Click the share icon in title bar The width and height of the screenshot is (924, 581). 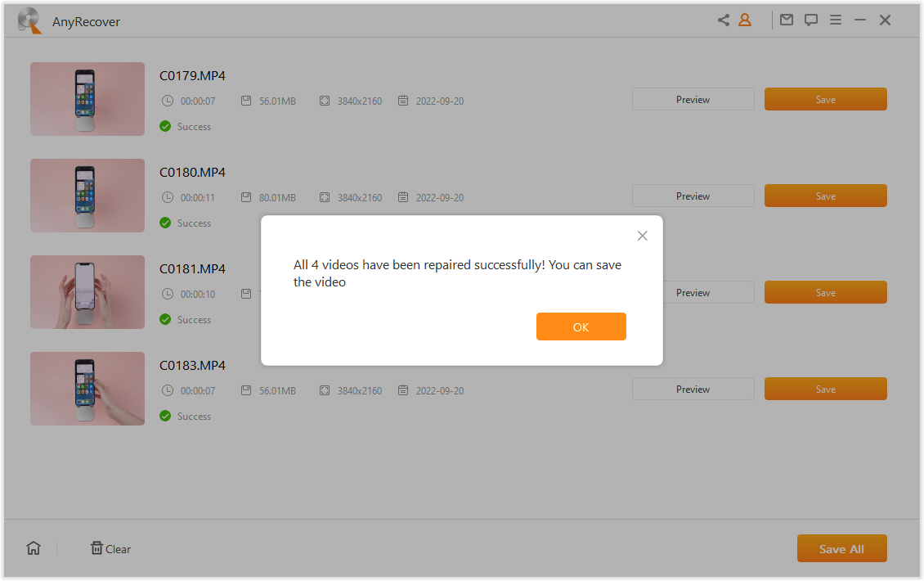click(x=724, y=20)
